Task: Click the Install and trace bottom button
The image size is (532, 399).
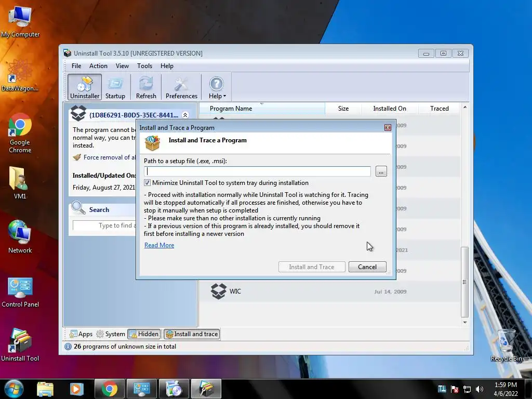Action: (x=192, y=334)
